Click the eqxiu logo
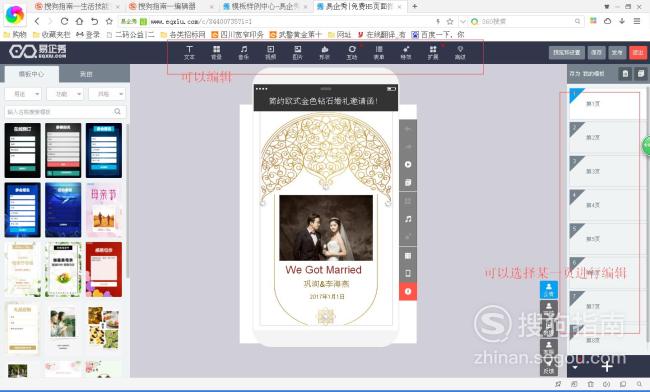Screen dimensions: 650x392 click(x=38, y=51)
